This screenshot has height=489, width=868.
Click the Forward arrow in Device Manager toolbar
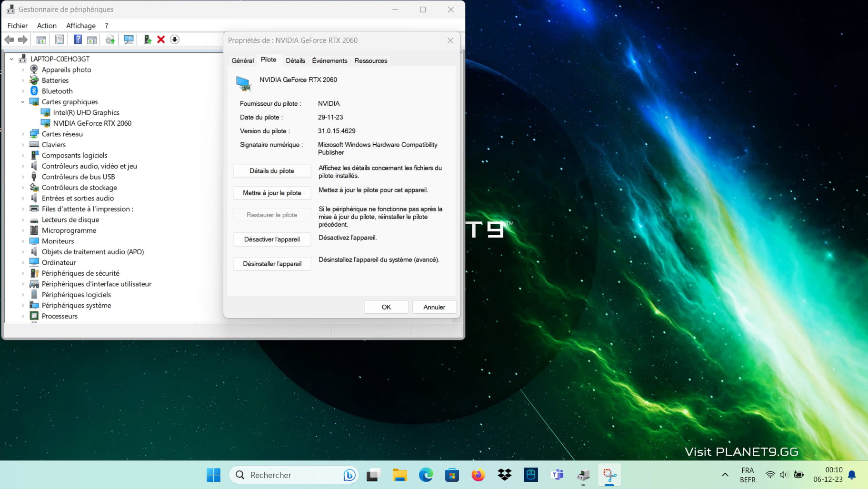(22, 40)
